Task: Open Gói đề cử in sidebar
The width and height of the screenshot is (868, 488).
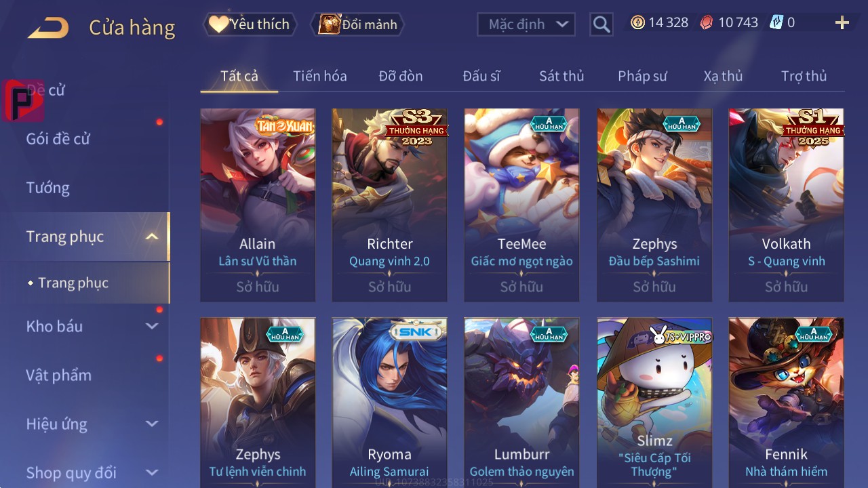Action: coord(58,139)
